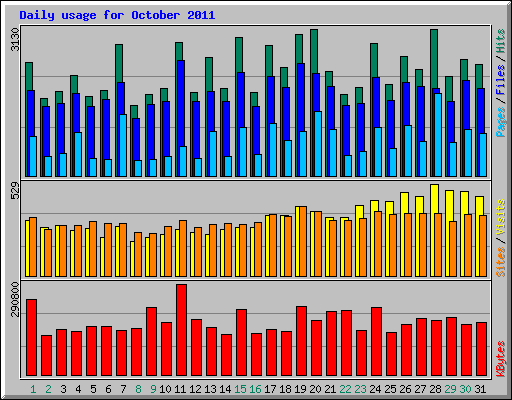Click the cyan pages bar for day 7
This screenshot has height=400, width=512.
tap(123, 146)
